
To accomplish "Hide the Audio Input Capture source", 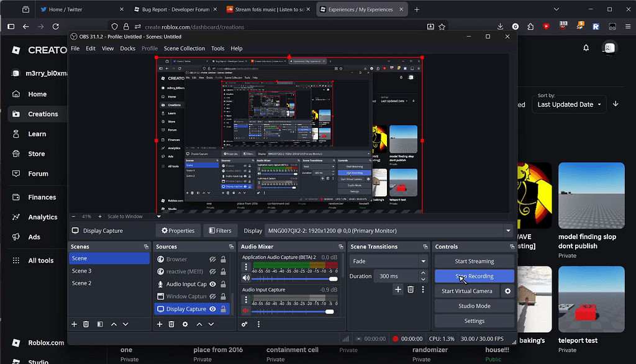I will 212,284.
